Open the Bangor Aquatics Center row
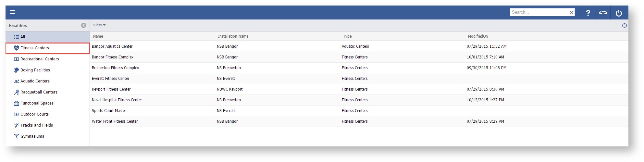 112,46
